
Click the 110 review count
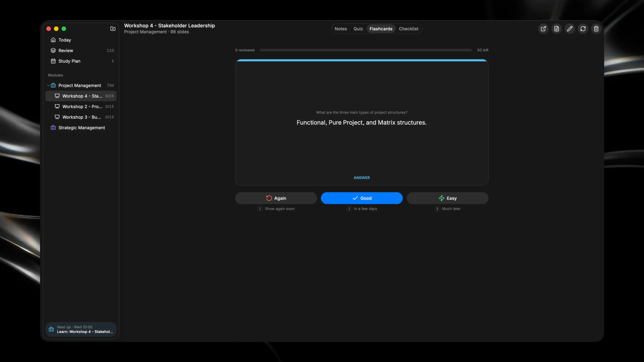pyautogui.click(x=110, y=50)
